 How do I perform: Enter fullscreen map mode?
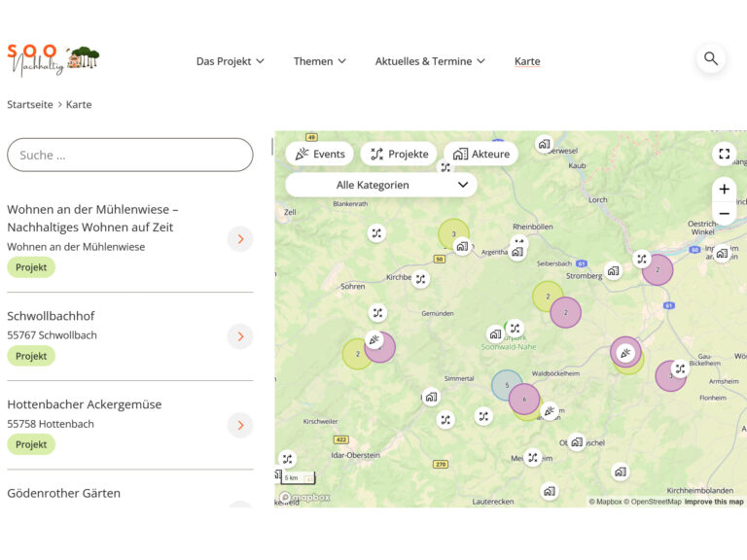pos(724,154)
